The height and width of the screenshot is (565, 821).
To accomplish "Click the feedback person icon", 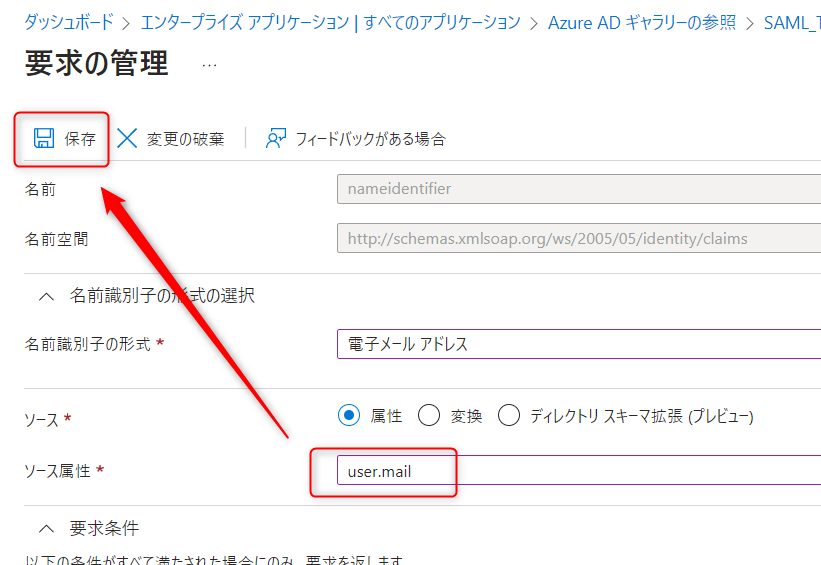I will (x=276, y=138).
